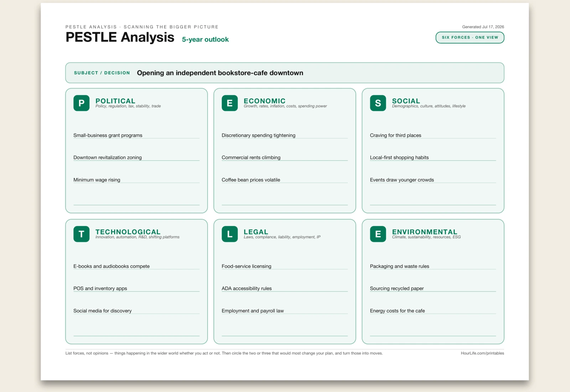Click Social subtitle 'Demographics, culture, attitudes, lifestyle'
The width and height of the screenshot is (570, 392).
coord(429,106)
